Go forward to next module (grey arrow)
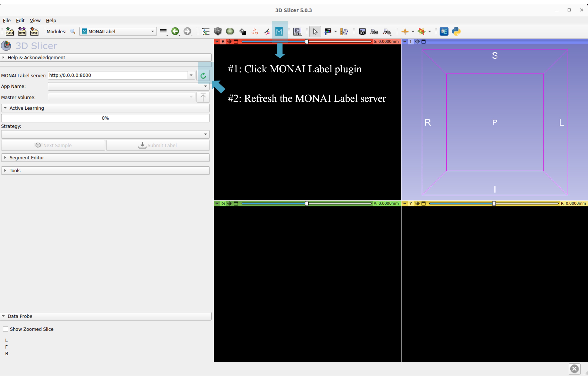This screenshot has height=380, width=588. point(187,32)
